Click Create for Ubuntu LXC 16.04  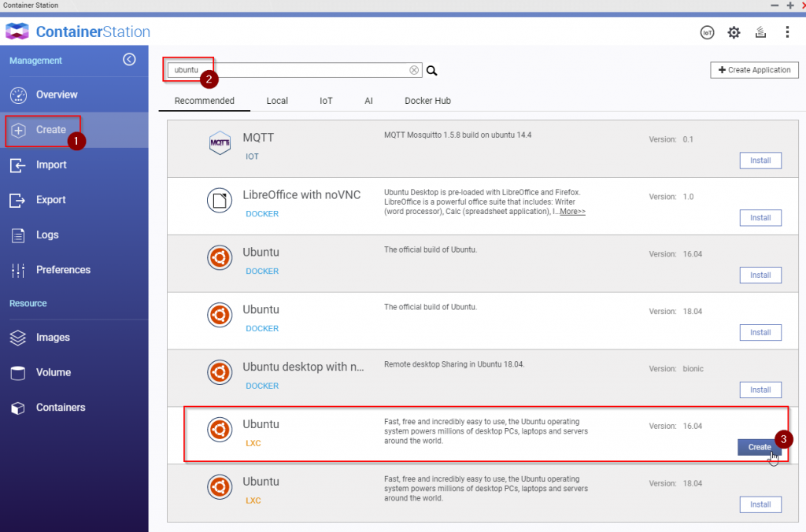tap(759, 447)
